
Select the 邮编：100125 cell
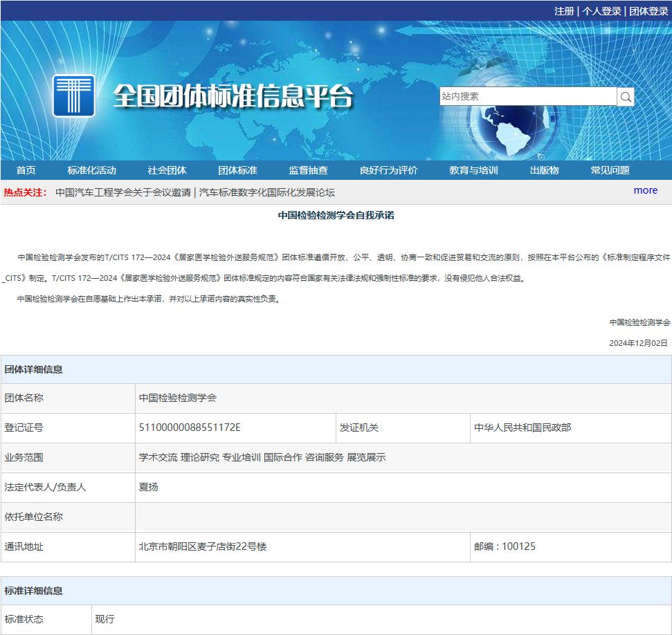tap(570, 546)
